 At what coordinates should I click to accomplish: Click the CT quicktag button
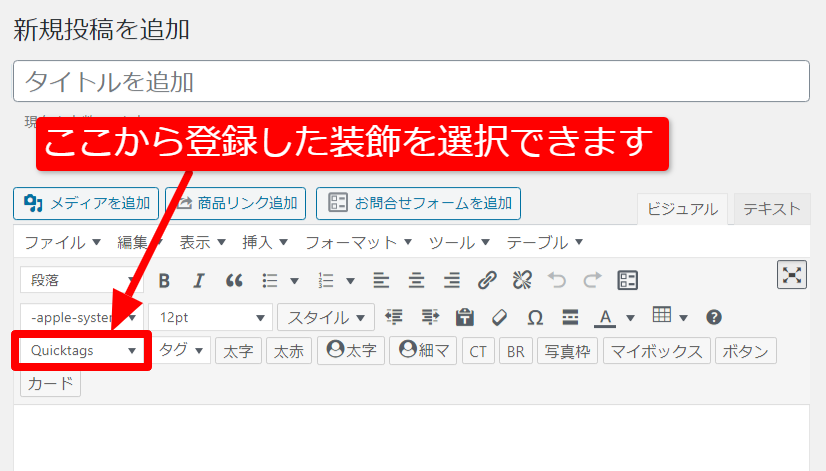tap(478, 351)
